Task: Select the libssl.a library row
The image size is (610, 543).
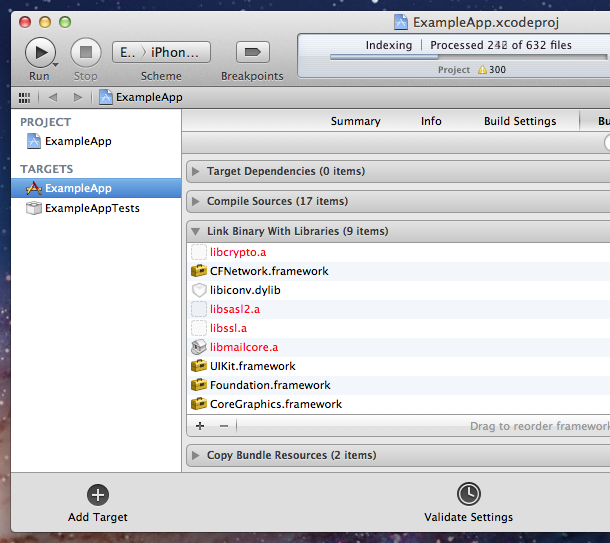Action: [x=399, y=328]
